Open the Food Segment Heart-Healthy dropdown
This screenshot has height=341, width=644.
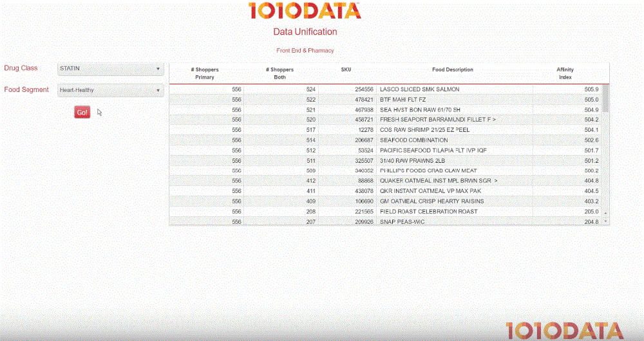pos(111,90)
